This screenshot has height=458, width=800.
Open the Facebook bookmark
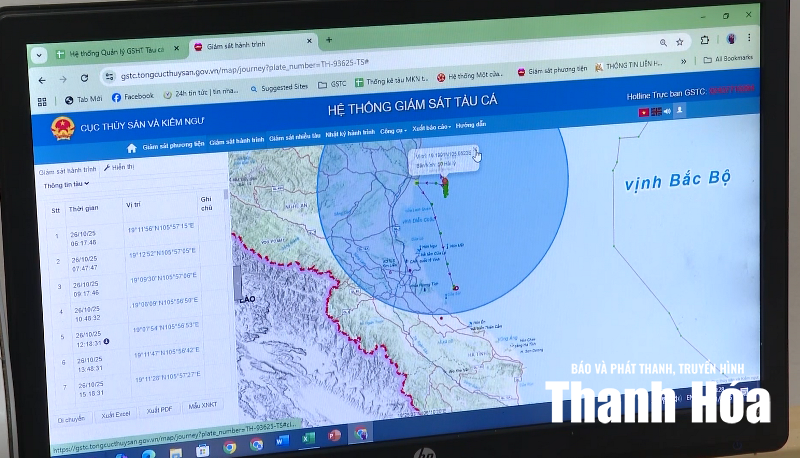click(133, 96)
